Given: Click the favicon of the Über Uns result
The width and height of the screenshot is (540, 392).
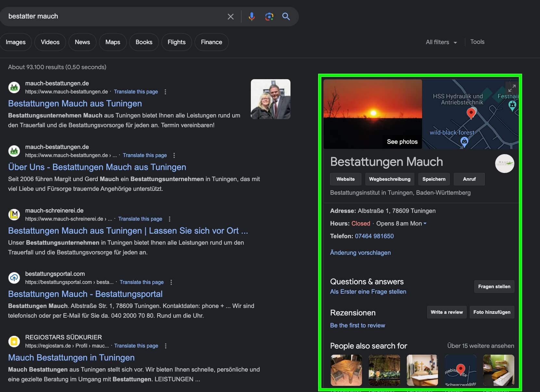Looking at the screenshot, I should click(x=14, y=151).
